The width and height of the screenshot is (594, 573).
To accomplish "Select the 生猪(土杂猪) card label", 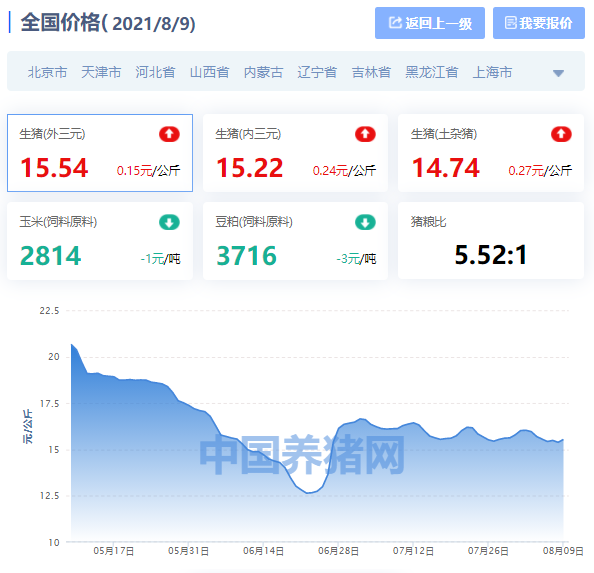I will (444, 134).
